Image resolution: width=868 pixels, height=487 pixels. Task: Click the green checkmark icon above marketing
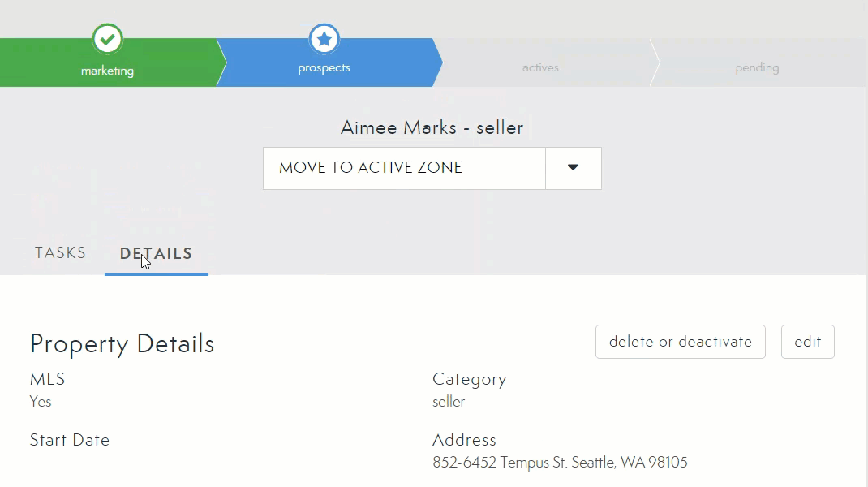[x=107, y=38]
